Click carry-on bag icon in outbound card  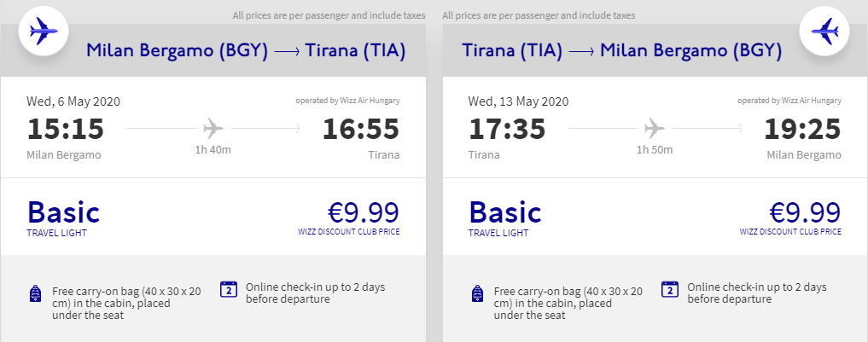click(35, 295)
